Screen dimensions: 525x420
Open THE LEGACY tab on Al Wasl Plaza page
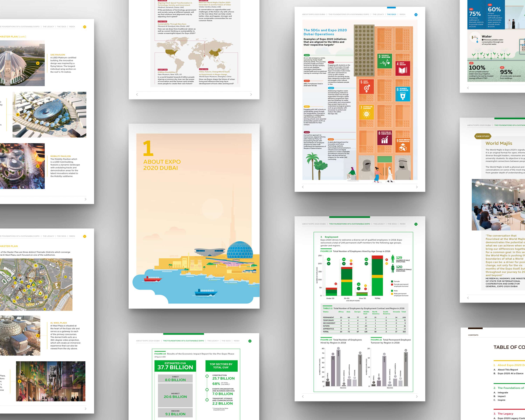tap(48, 236)
